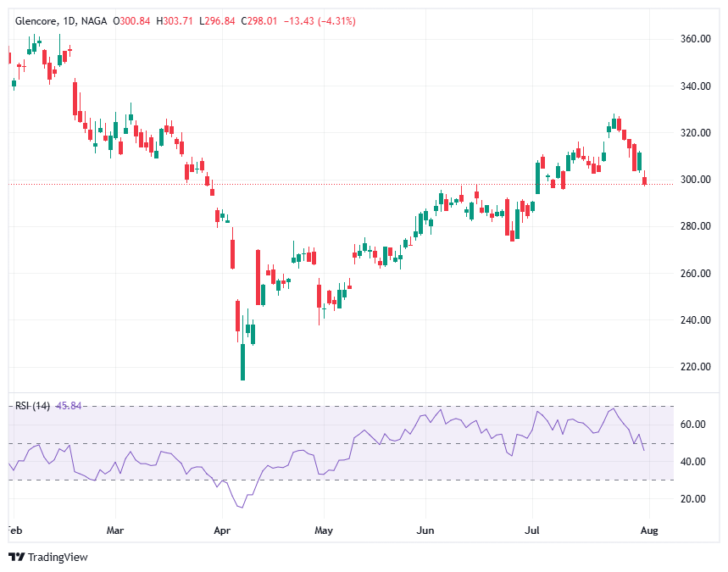Click the RSI value 45.84

tap(68, 406)
